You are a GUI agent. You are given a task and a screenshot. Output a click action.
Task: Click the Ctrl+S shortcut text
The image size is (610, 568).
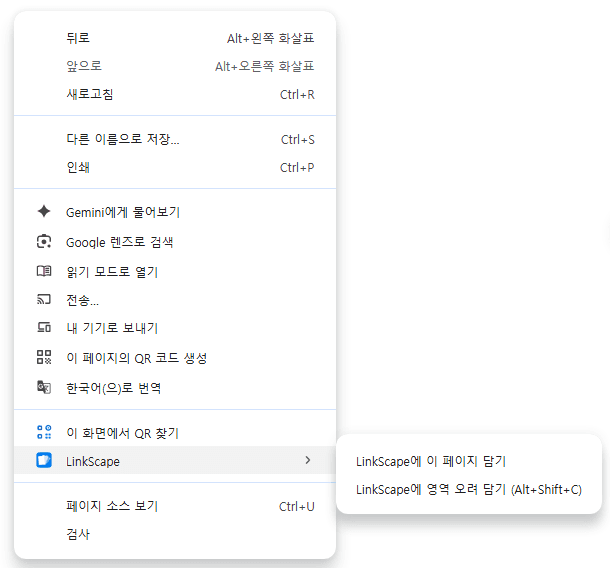[x=298, y=140]
